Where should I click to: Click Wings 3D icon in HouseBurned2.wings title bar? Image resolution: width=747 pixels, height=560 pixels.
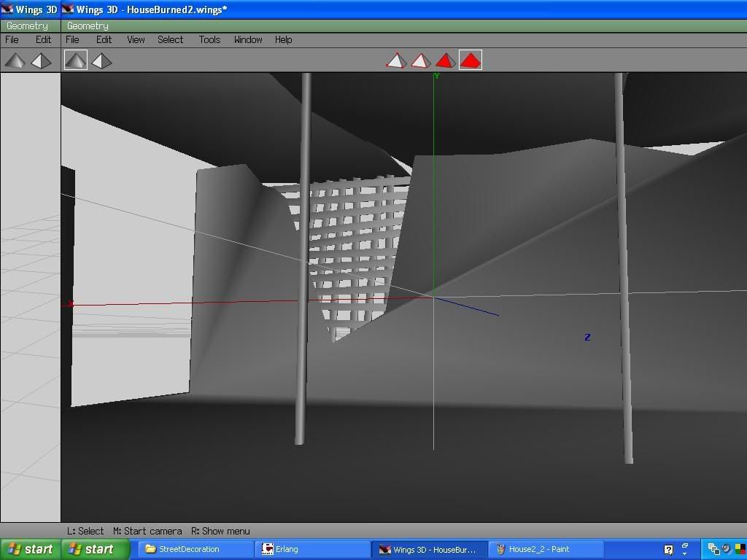(x=69, y=9)
